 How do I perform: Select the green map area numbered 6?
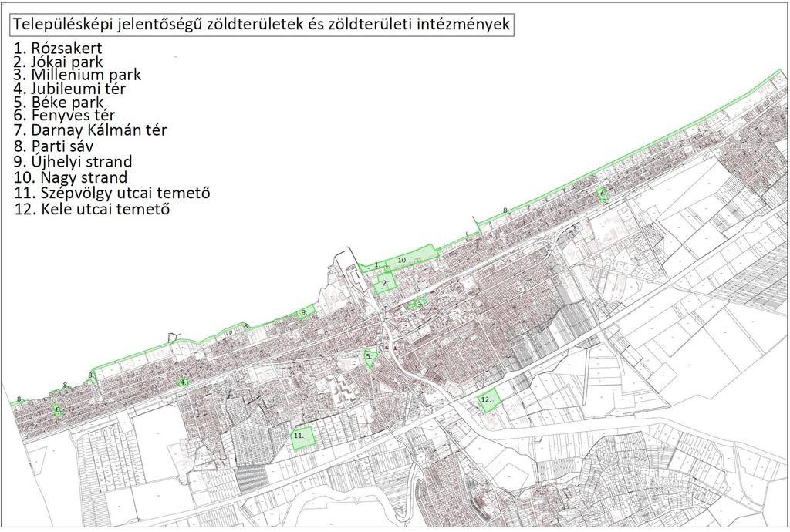58,410
